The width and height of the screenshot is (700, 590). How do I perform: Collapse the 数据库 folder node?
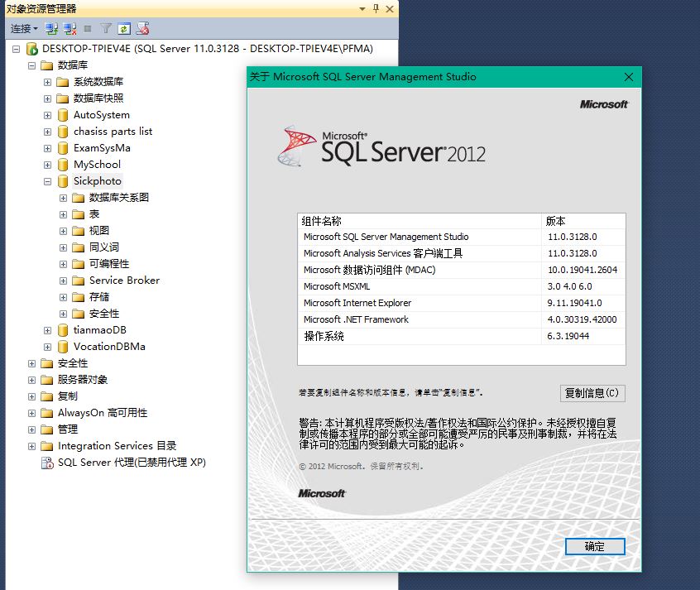coord(31,65)
